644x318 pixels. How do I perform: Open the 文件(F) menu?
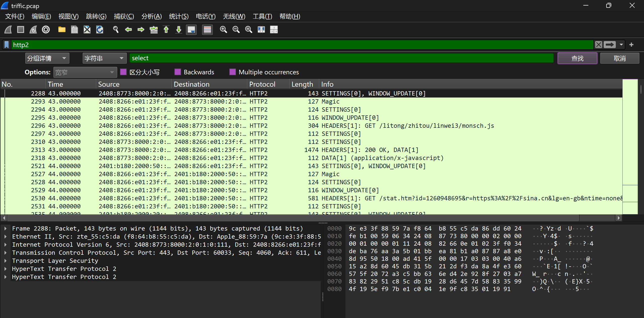pyautogui.click(x=15, y=16)
